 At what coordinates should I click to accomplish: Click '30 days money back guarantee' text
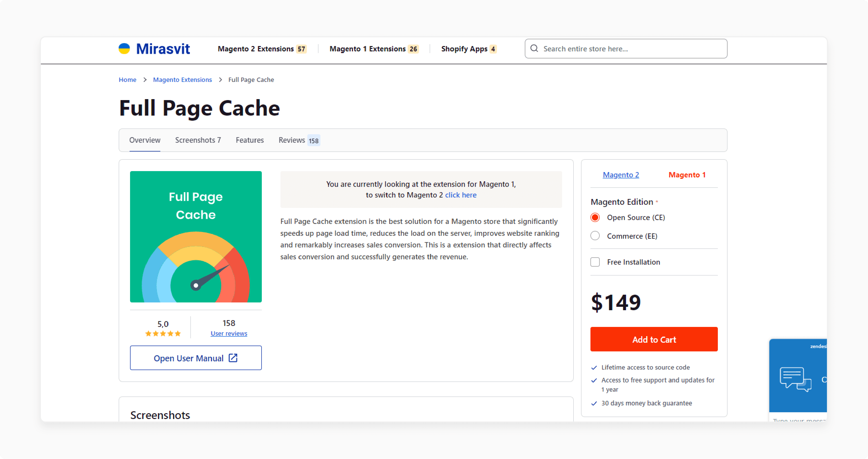point(646,403)
